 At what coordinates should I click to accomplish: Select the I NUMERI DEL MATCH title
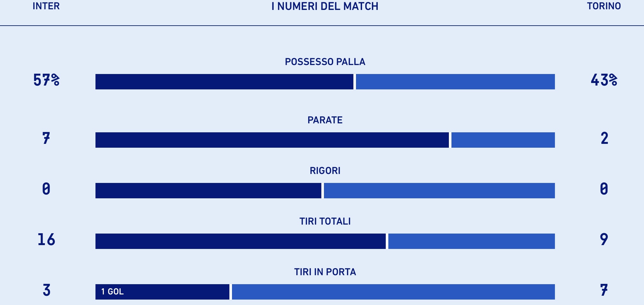click(x=325, y=6)
